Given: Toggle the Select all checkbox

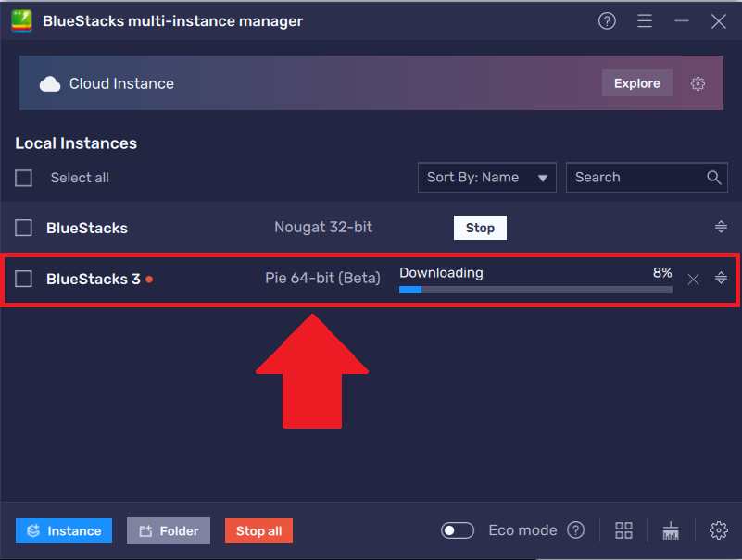Looking at the screenshot, I should click(23, 178).
